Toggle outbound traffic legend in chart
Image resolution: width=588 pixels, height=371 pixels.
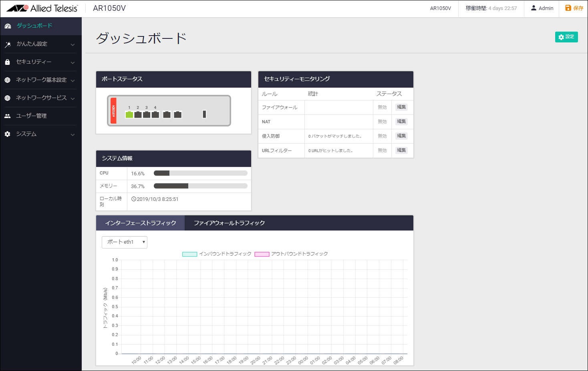click(262, 254)
